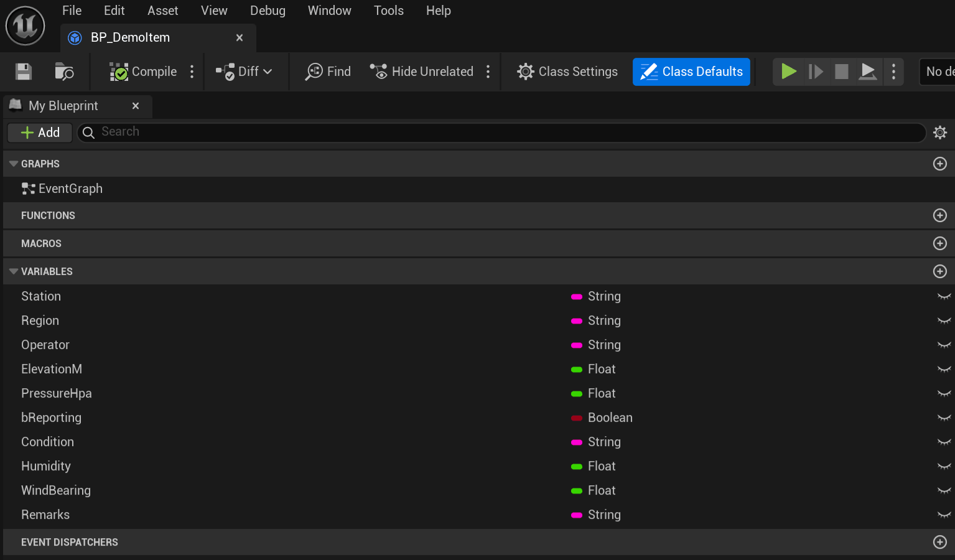Collapse the GRAPHS section
This screenshot has width=955, height=560.
pos(14,164)
